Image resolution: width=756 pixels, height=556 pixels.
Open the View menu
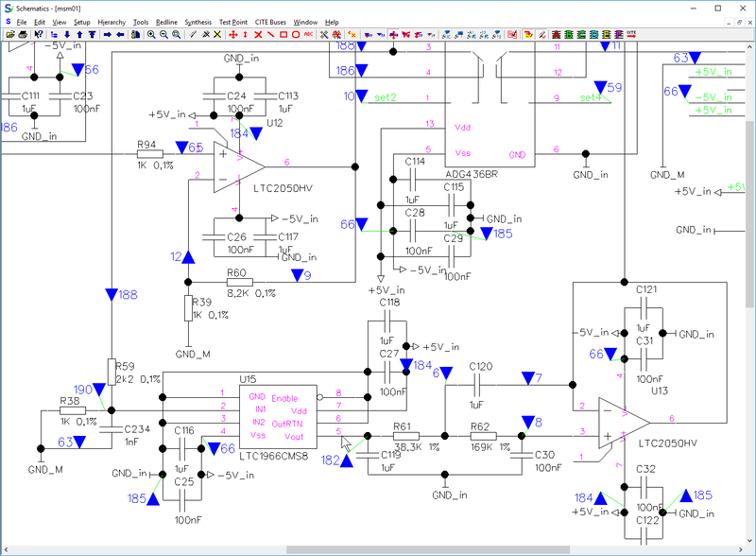pyautogui.click(x=60, y=22)
